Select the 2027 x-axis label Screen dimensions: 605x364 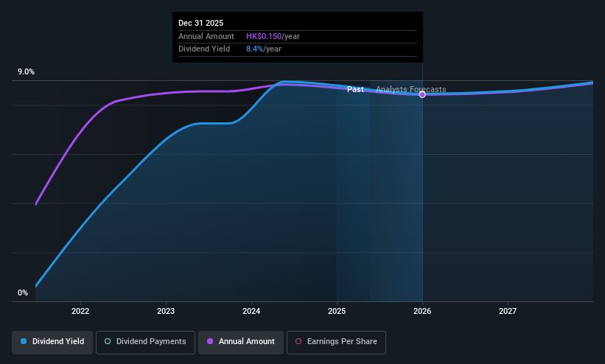tap(508, 311)
